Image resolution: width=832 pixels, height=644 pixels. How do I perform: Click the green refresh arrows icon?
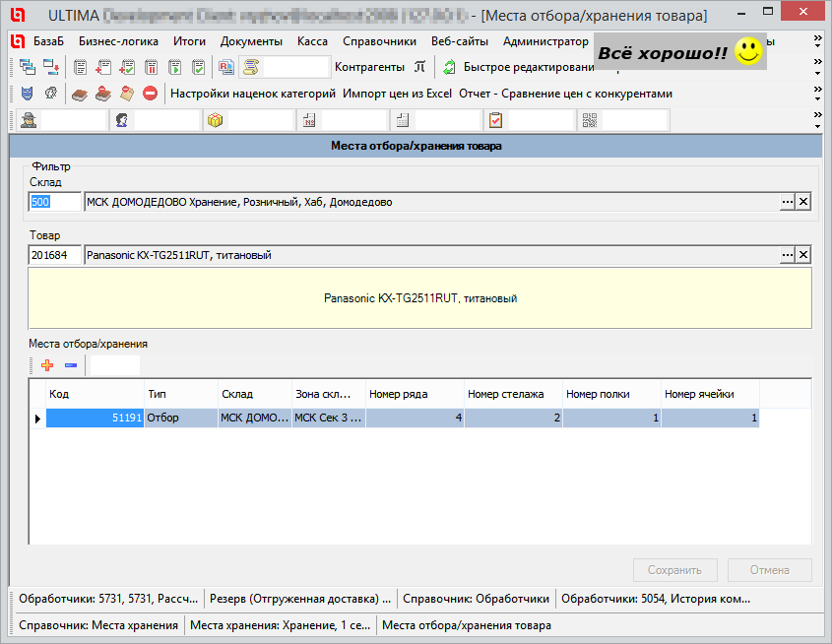click(449, 67)
